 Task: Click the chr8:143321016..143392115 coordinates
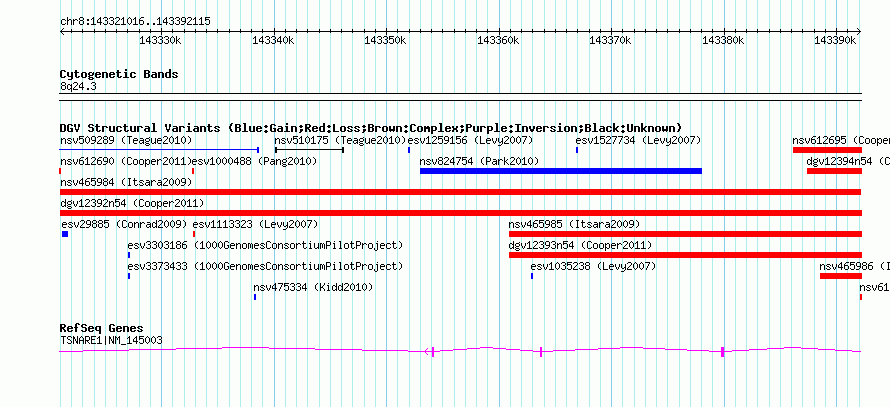pos(135,22)
